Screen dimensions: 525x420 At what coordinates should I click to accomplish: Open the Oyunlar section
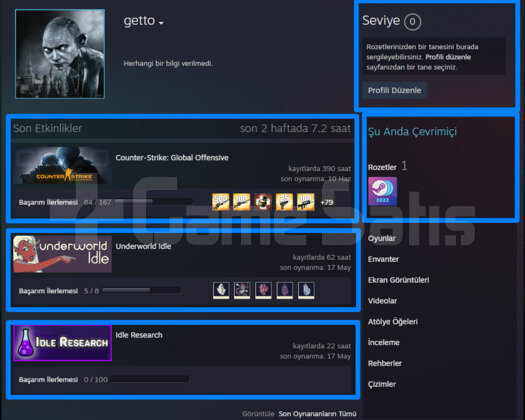382,238
